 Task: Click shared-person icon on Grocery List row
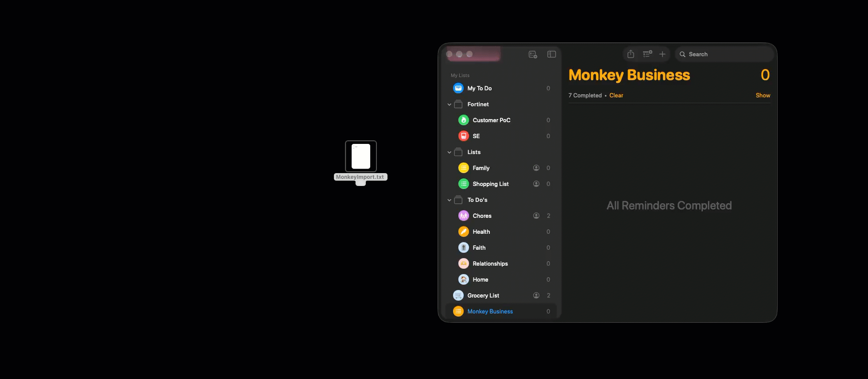(536, 295)
